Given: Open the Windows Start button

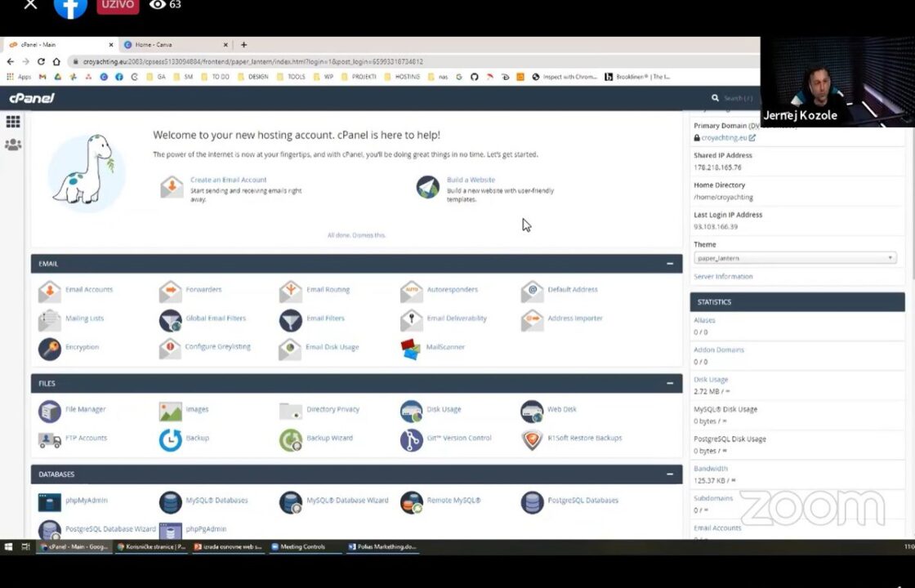Looking at the screenshot, I should tap(8, 546).
